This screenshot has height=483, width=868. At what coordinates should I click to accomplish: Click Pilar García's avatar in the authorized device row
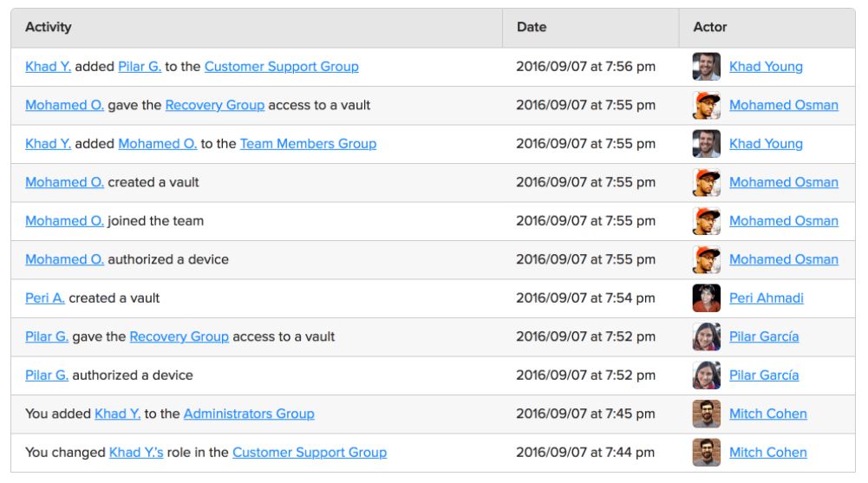click(x=707, y=375)
